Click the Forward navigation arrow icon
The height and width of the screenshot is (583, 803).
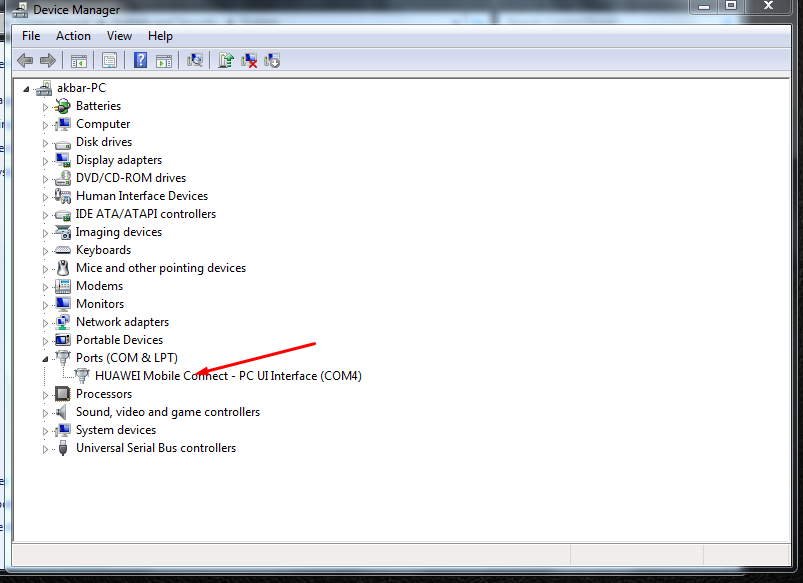(x=47, y=60)
